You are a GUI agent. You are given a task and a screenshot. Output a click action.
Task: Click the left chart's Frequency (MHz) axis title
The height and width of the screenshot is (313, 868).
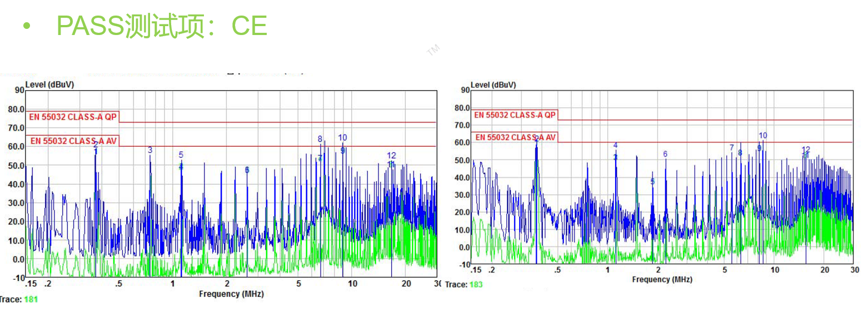tap(231, 294)
